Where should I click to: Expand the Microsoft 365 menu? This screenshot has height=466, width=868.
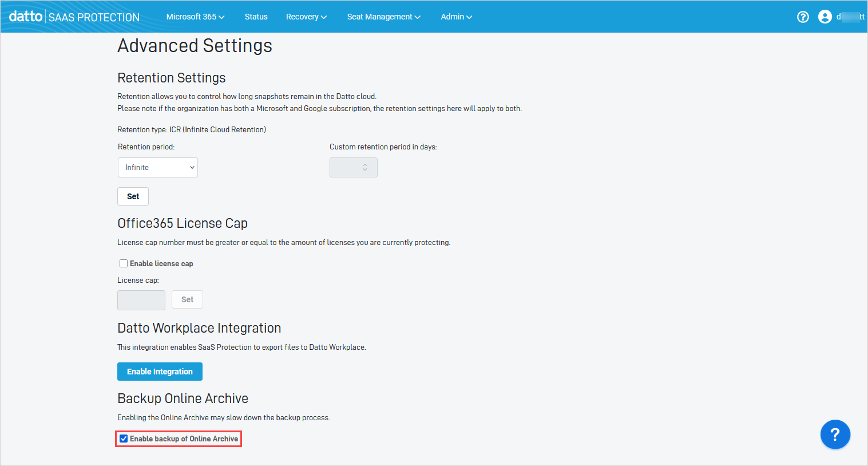coord(195,17)
